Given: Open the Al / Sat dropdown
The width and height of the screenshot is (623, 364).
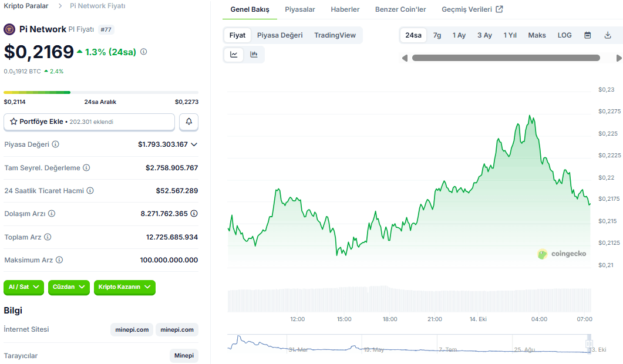Looking at the screenshot, I should coord(24,287).
